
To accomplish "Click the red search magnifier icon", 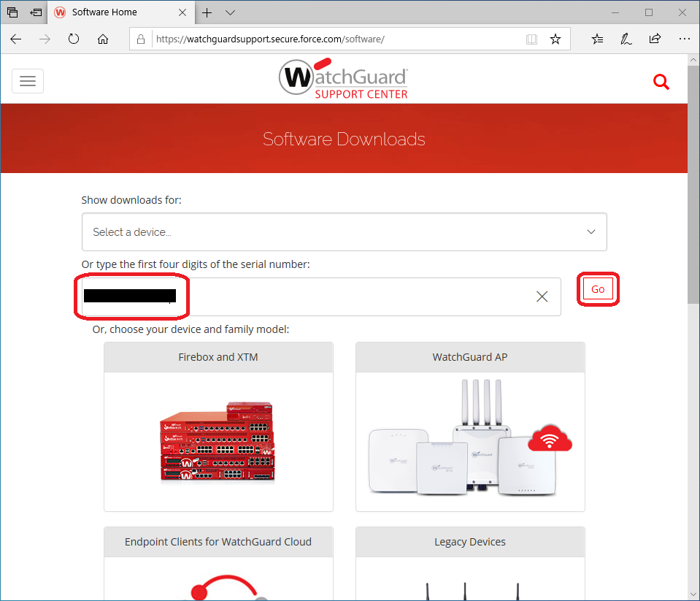I will [661, 82].
